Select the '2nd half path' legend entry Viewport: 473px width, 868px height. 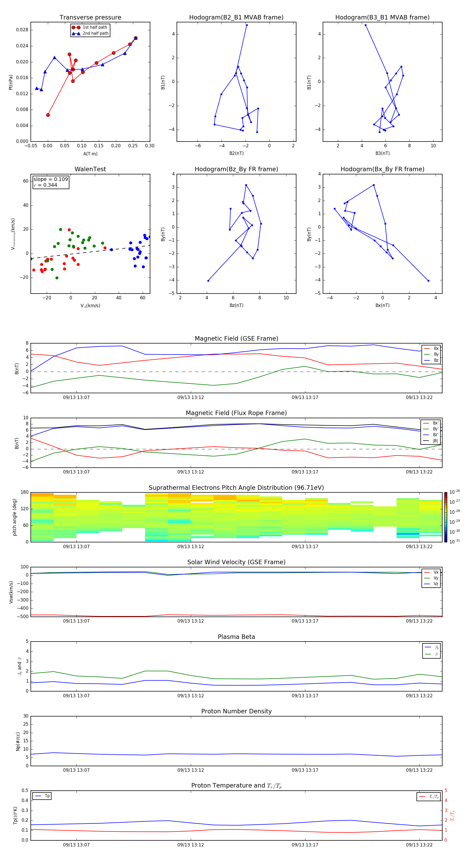(90, 33)
